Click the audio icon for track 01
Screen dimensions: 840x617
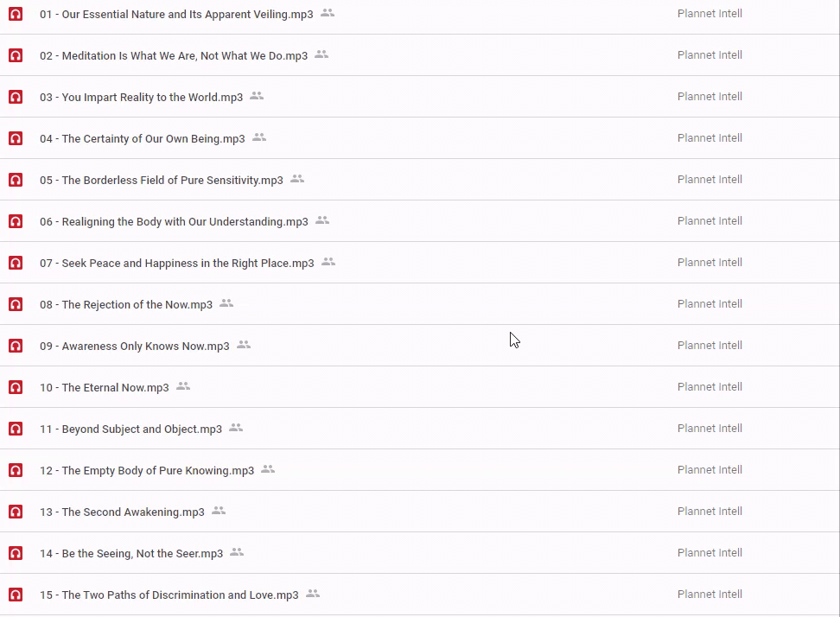click(16, 14)
